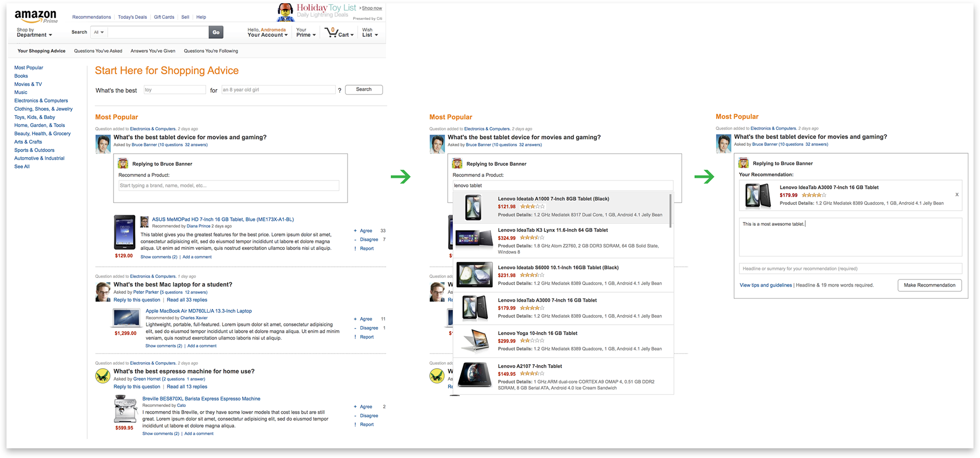Image resolution: width=980 pixels, height=458 pixels.
Task: Click Green Hornet's avatar icon in the first panel
Action: click(103, 376)
